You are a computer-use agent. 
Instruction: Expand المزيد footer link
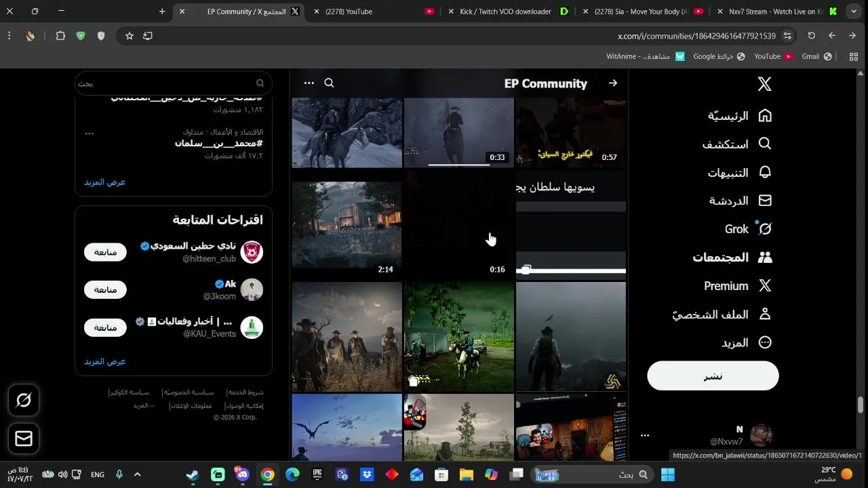144,405
